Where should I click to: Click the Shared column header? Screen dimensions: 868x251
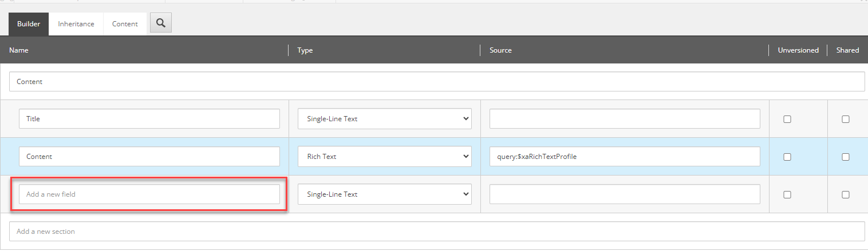(847, 50)
